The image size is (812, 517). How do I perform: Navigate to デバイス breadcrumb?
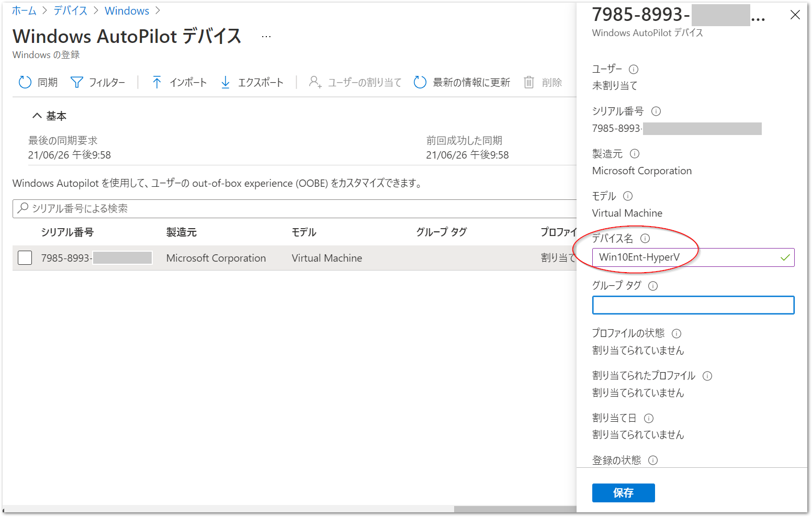[x=70, y=10]
